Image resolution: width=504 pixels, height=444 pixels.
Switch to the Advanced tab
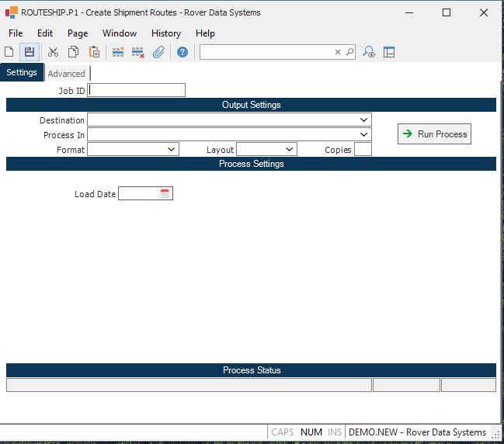(67, 74)
